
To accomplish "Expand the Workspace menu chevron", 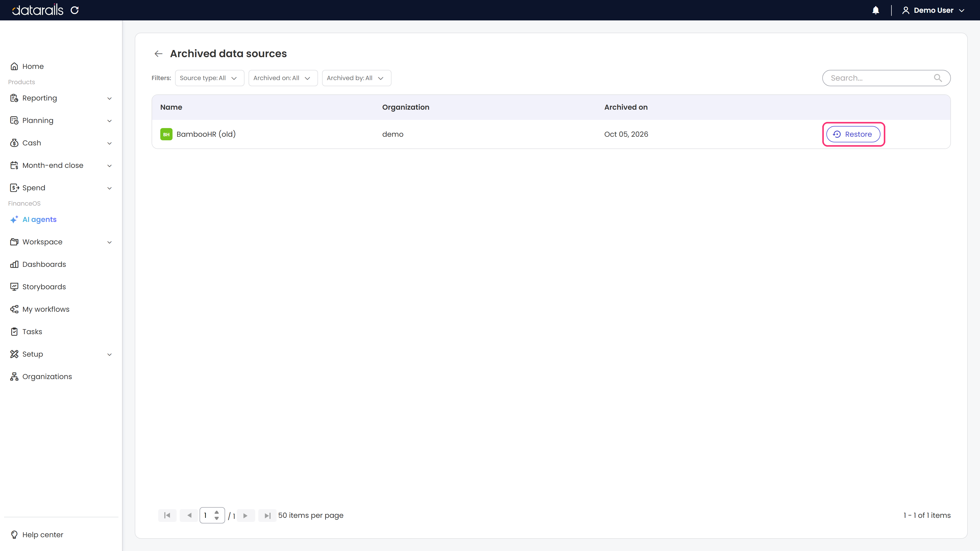I will 109,242.
